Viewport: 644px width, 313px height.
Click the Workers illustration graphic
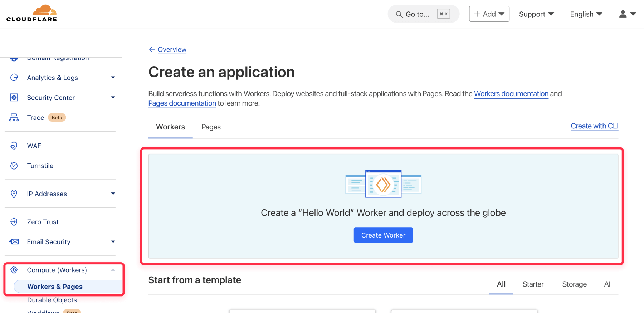[383, 184]
